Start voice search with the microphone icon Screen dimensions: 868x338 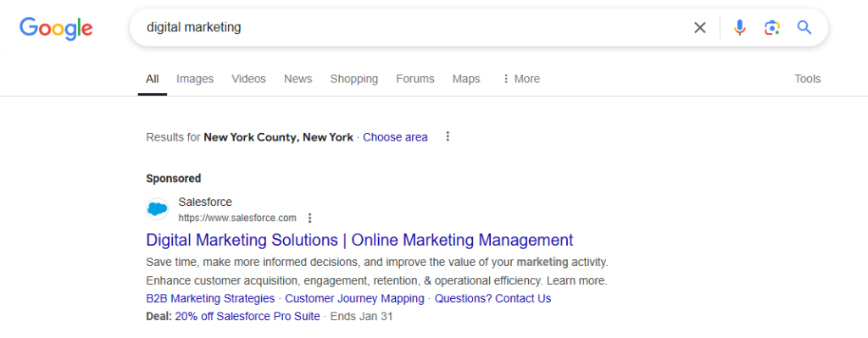click(x=739, y=28)
